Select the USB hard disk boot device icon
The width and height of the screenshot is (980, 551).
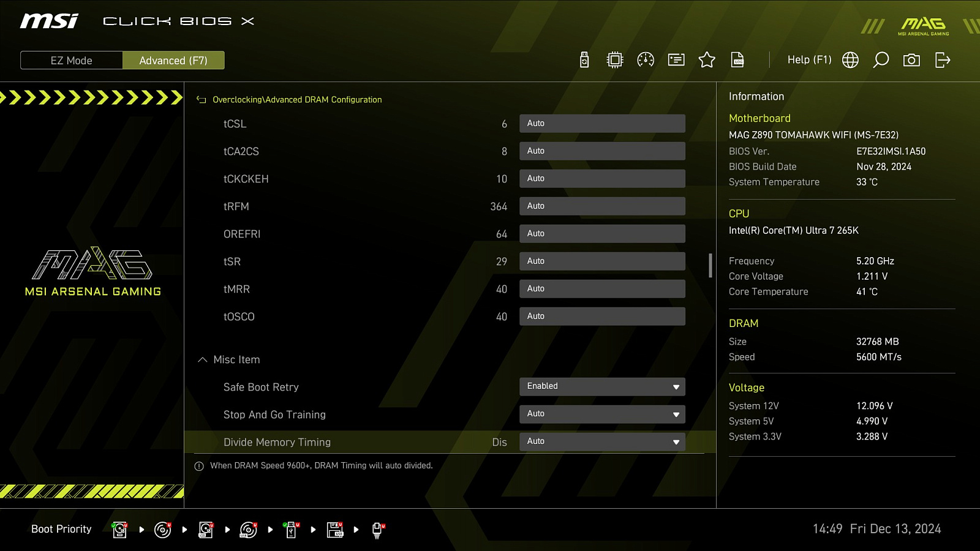point(206,530)
